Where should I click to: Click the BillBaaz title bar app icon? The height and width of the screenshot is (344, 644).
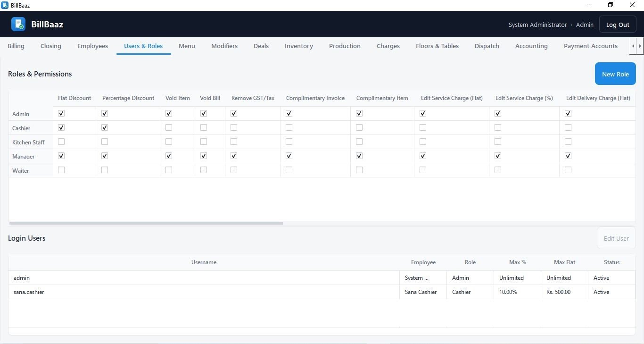point(5,5)
